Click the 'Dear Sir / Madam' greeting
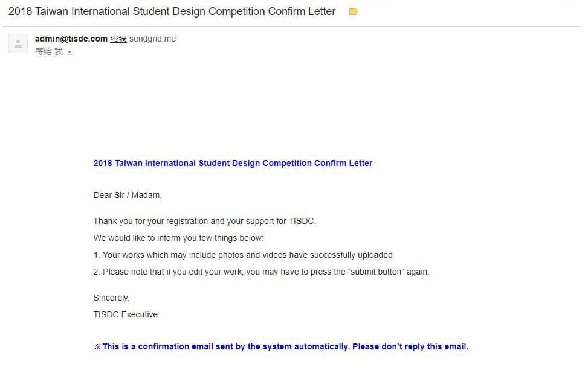The width and height of the screenshot is (588, 370). click(128, 195)
